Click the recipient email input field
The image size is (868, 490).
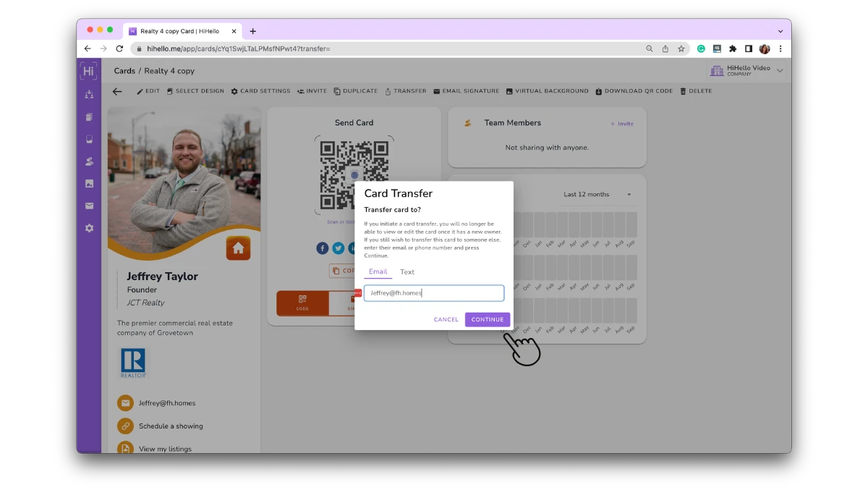[x=434, y=293]
